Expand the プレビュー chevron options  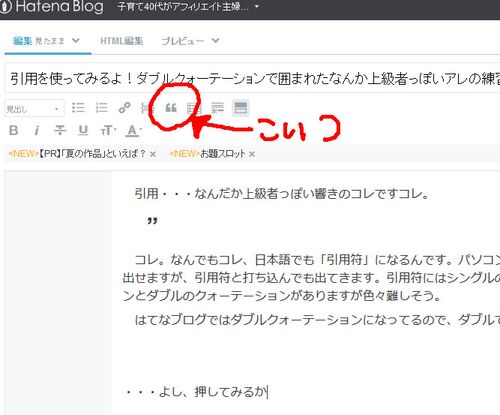coord(216,41)
